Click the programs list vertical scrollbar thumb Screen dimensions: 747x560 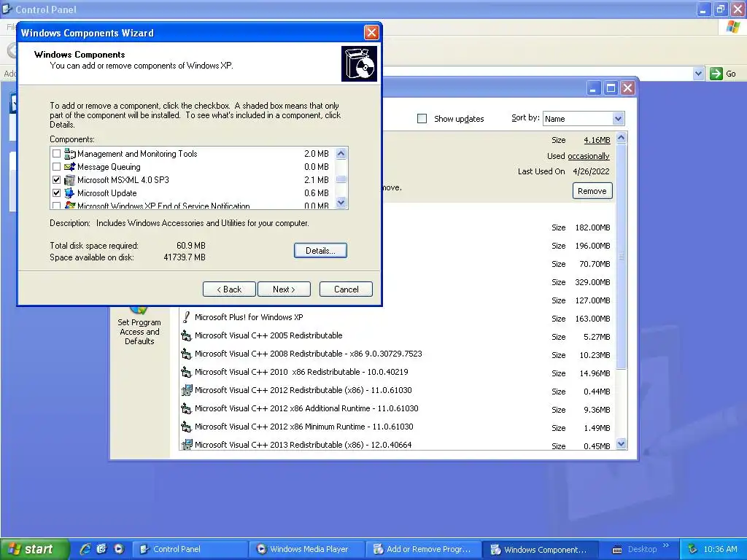click(x=621, y=256)
